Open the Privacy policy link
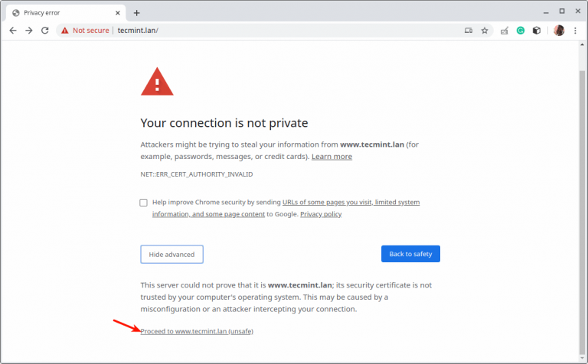 [x=321, y=214]
